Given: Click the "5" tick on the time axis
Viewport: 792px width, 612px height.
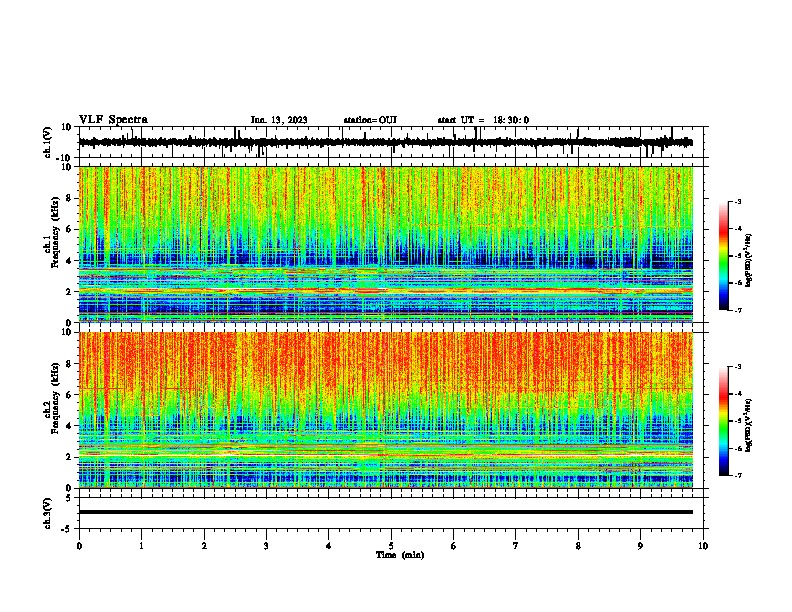Looking at the screenshot, I should point(391,546).
